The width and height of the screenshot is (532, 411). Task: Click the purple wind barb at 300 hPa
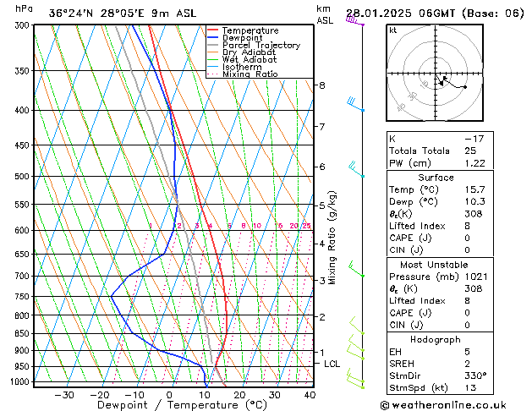pos(355,20)
